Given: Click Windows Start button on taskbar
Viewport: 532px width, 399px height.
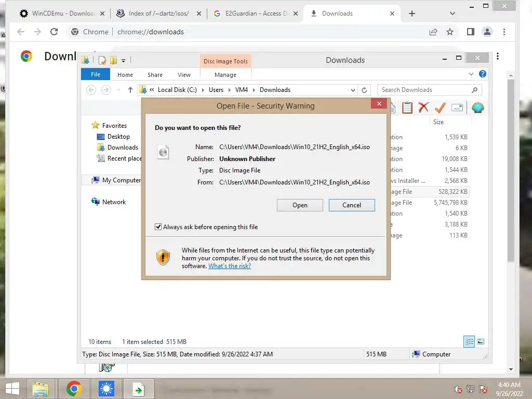Looking at the screenshot, I should coord(12,389).
